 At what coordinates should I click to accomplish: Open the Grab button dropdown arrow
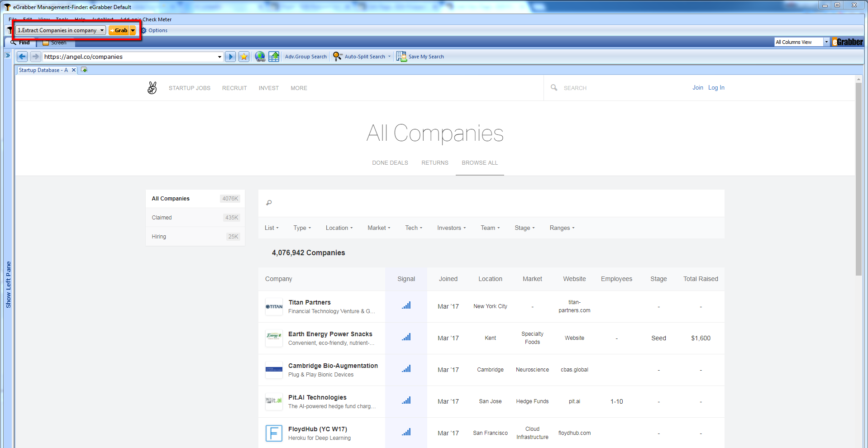pyautogui.click(x=133, y=30)
